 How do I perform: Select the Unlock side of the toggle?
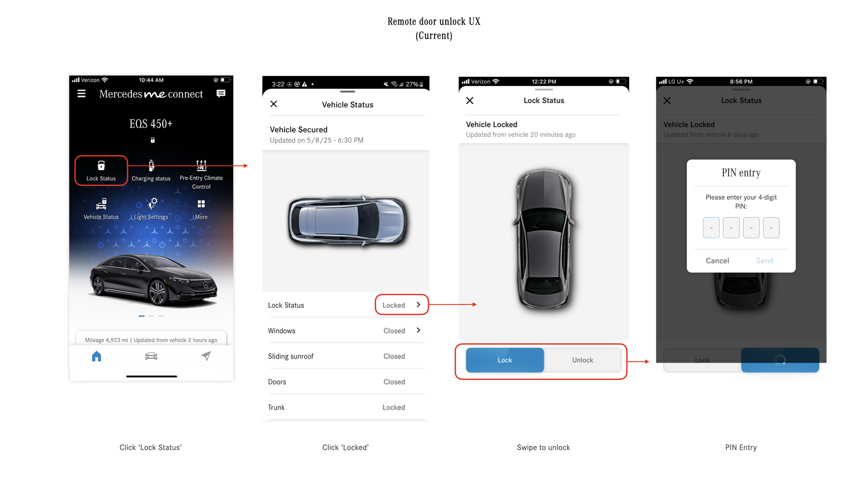click(583, 360)
